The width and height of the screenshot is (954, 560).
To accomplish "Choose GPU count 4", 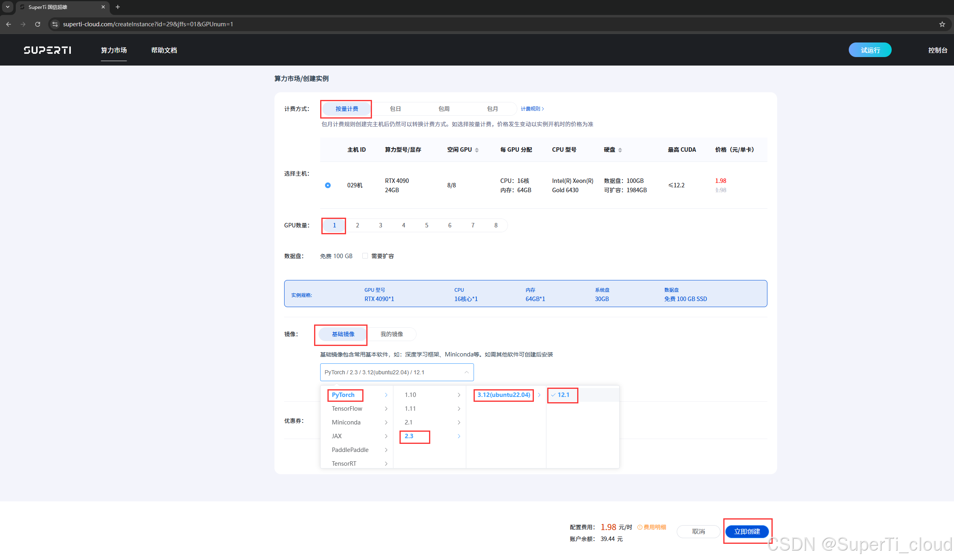I will click(x=404, y=225).
